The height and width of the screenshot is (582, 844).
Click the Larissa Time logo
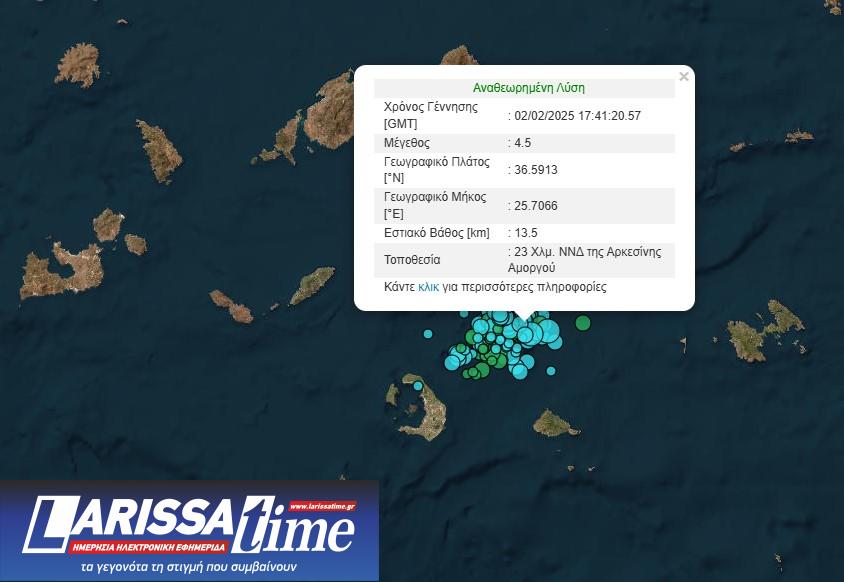click(189, 527)
